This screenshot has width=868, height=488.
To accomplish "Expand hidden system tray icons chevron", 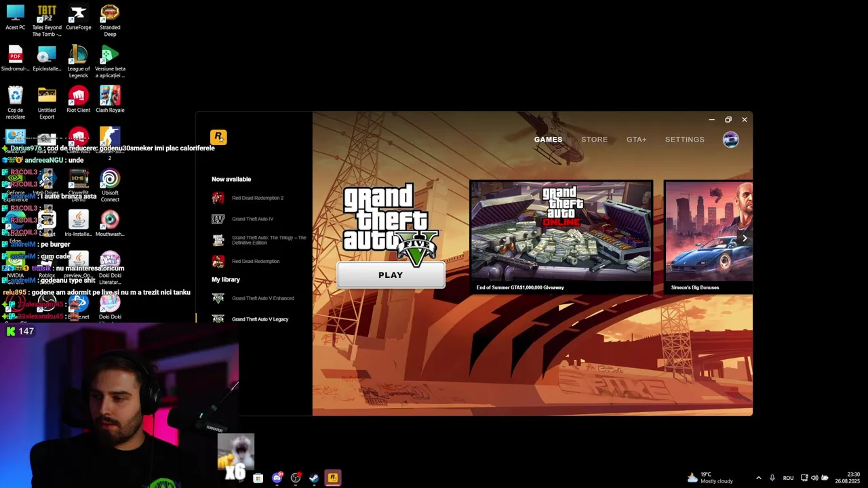I will pos(758,478).
